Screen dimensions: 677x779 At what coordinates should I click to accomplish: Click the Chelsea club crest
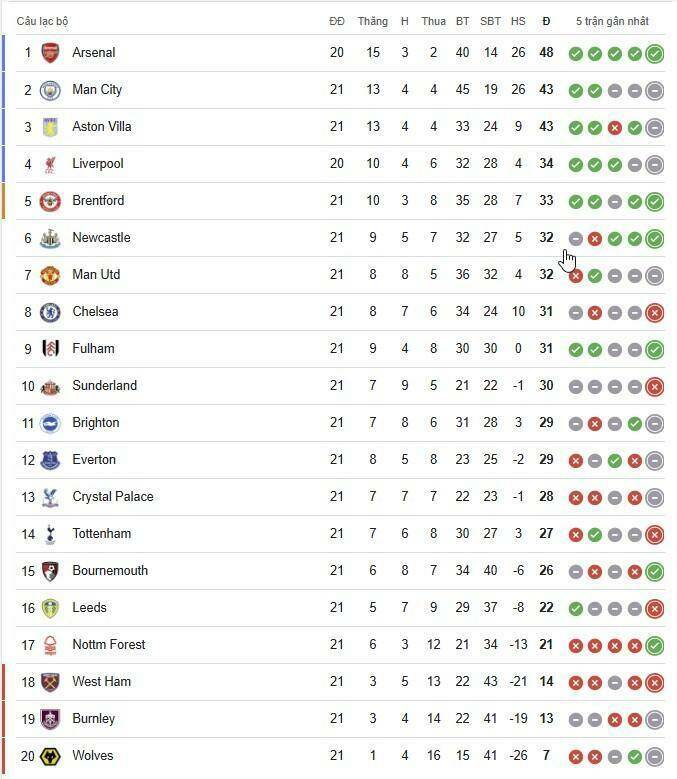point(50,312)
